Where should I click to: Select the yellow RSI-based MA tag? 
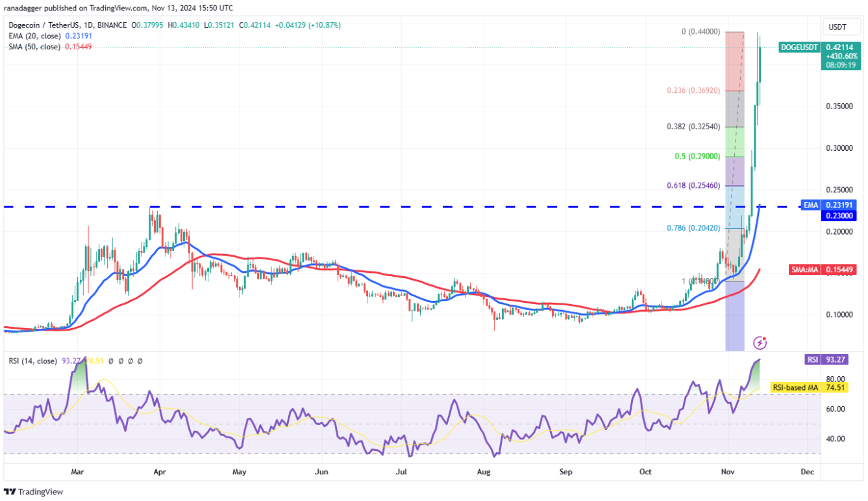click(795, 388)
